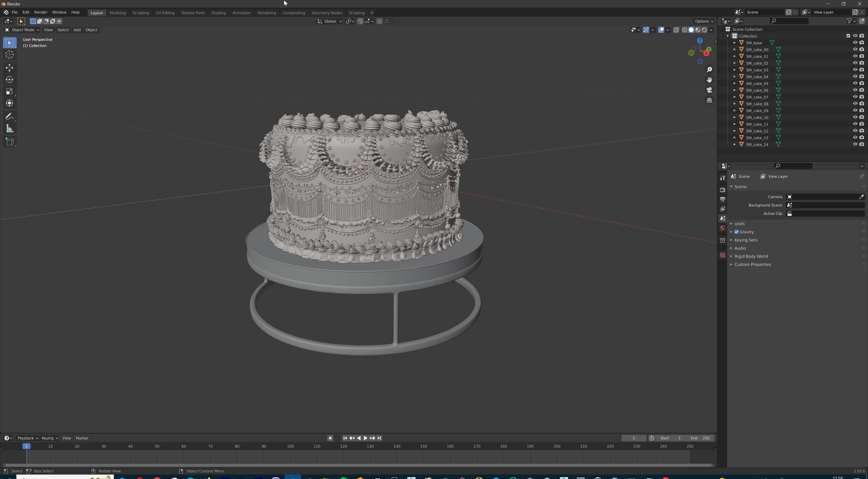Open the Global orientation dropdown
This screenshot has height=479, width=868.
(x=330, y=21)
